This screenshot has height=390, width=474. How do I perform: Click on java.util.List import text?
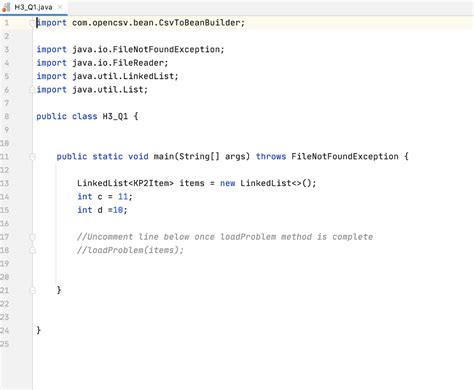pyautogui.click(x=108, y=89)
